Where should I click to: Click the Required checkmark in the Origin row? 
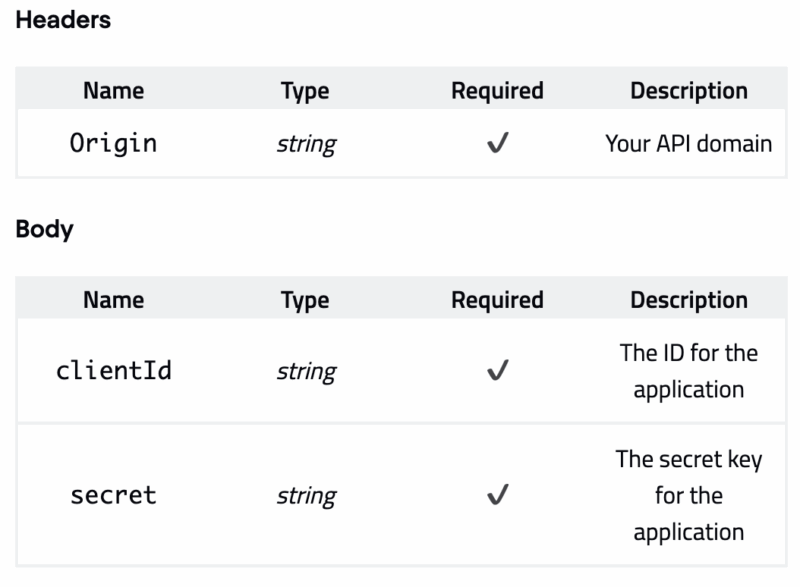(497, 144)
